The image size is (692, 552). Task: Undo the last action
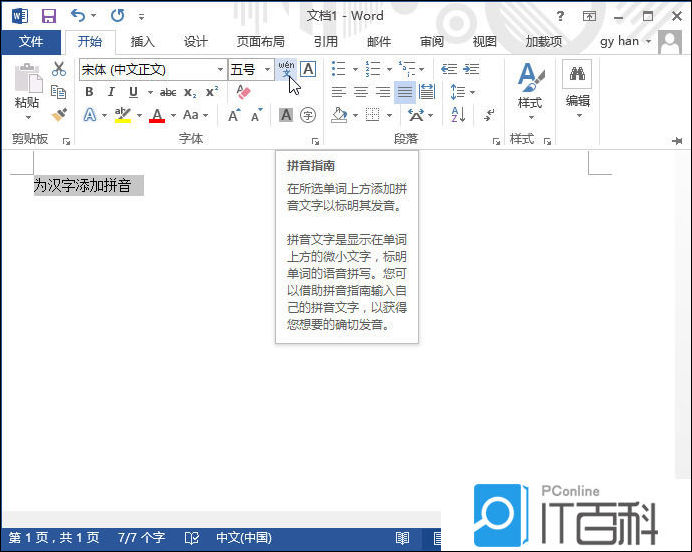[78, 15]
